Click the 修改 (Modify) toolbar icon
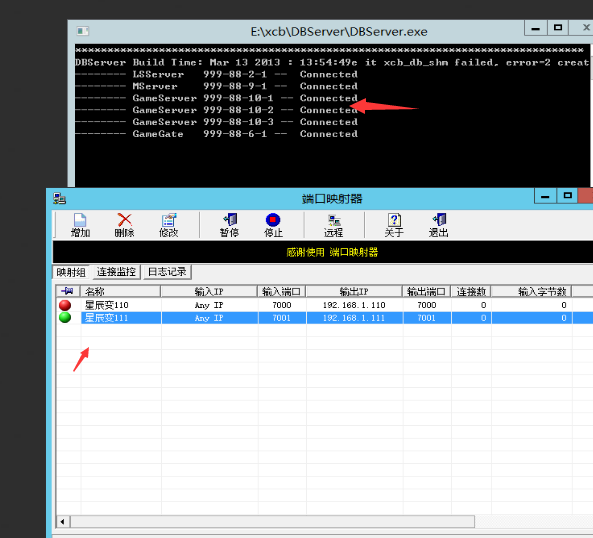The height and width of the screenshot is (538, 593). [x=168, y=225]
